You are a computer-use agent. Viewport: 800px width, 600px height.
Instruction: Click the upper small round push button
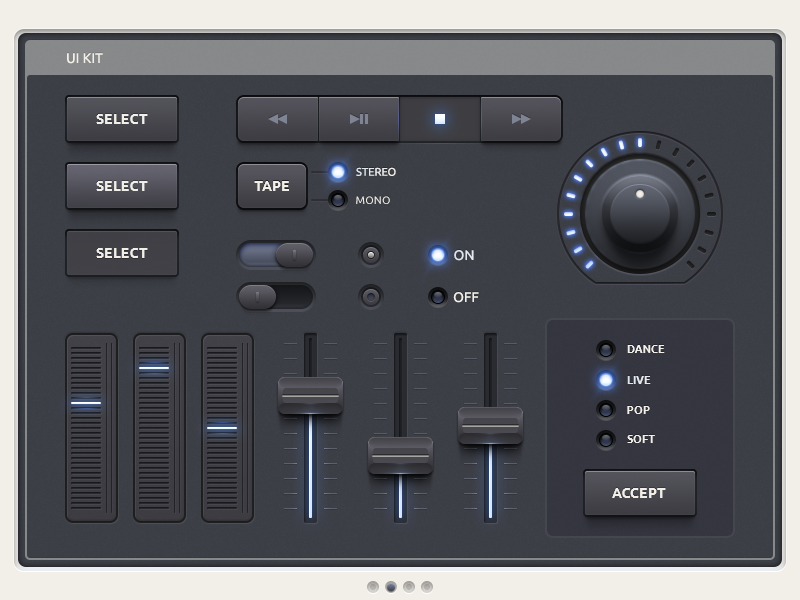click(371, 255)
